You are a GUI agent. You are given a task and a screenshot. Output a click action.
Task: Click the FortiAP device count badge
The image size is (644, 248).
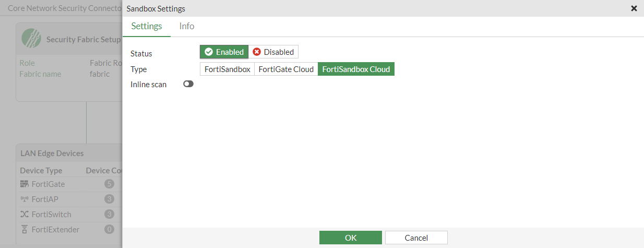[109, 199]
